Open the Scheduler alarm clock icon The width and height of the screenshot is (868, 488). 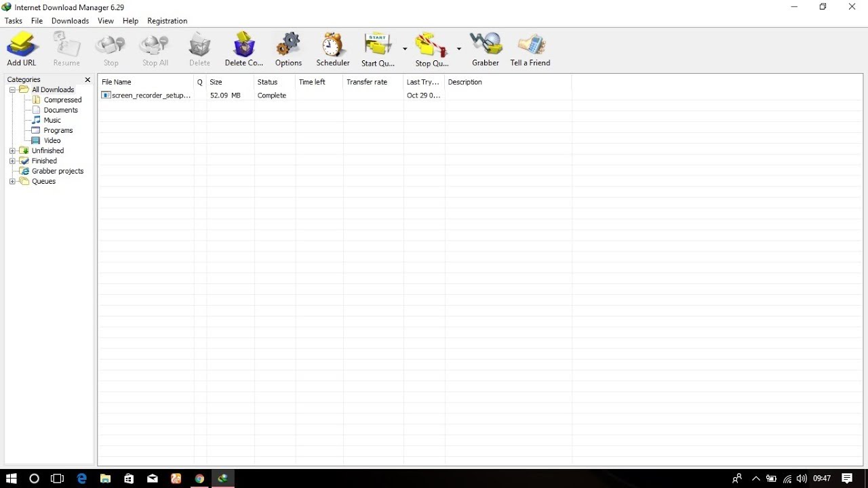(333, 49)
